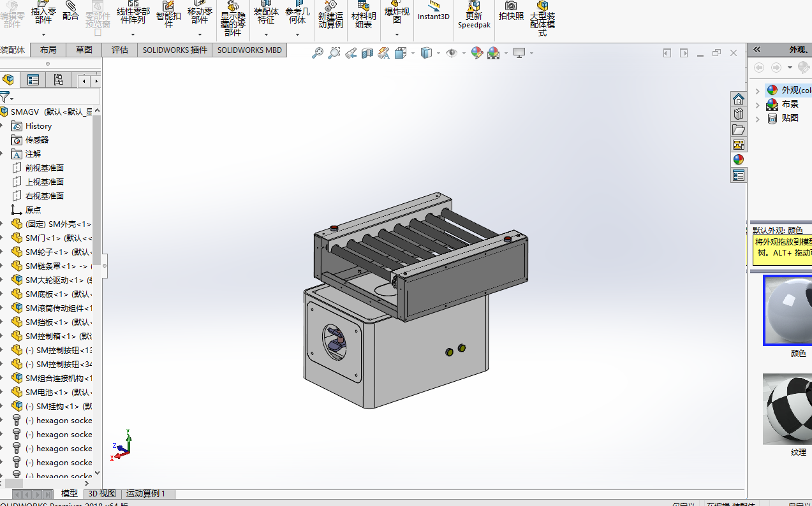The width and height of the screenshot is (812, 506).
Task: Click Zoom to Fit magnifier icon
Action: [x=317, y=54]
